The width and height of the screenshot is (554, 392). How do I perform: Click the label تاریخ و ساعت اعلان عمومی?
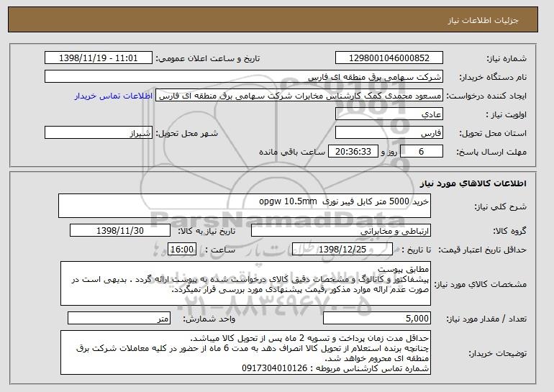(208, 59)
